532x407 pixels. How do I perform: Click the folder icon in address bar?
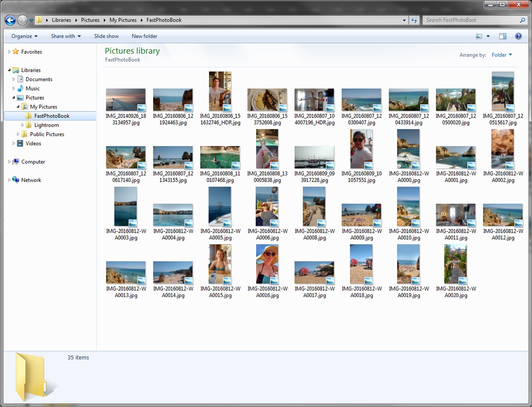(39, 20)
